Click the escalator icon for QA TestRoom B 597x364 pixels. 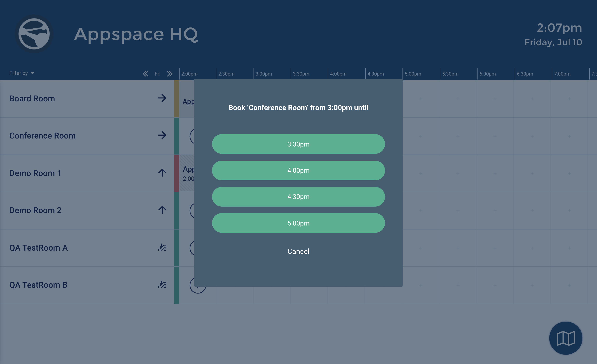pyautogui.click(x=162, y=285)
